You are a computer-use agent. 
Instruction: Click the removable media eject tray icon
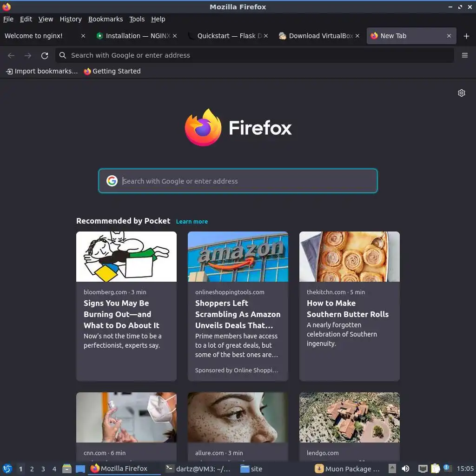tap(392, 469)
